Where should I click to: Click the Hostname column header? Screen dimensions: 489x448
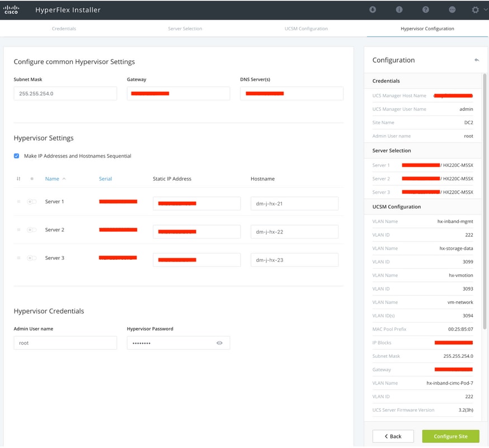coord(262,179)
